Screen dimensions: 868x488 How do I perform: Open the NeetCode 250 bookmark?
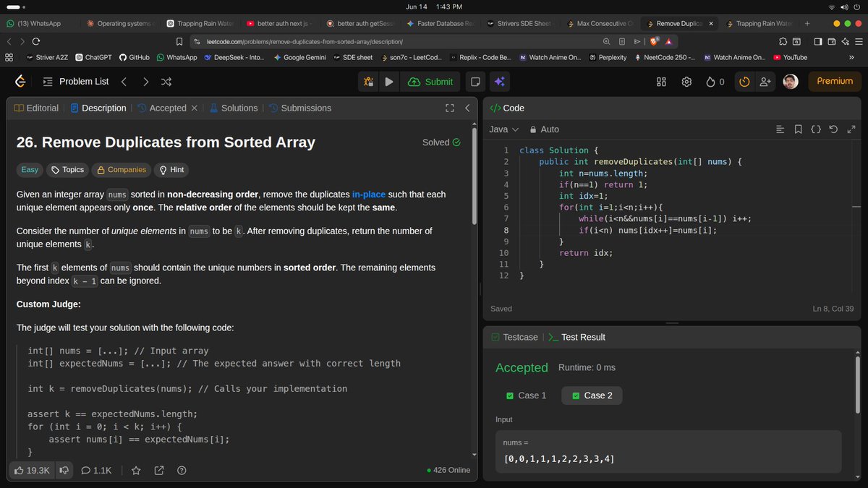click(x=665, y=57)
